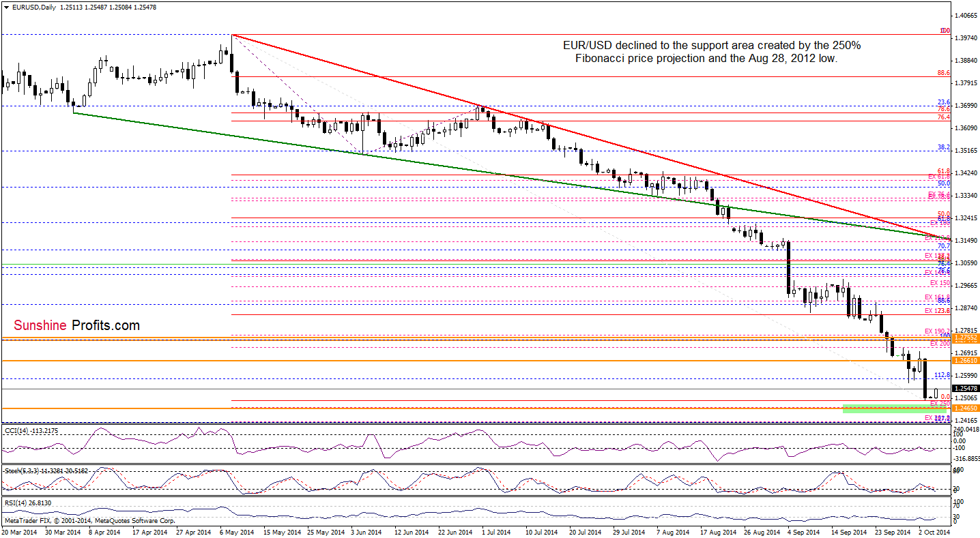The image size is (980, 538).
Task: Click the annotation line 'Fibonacci price projection and the Aug 28, 2012 low.'
Action: [x=706, y=59]
